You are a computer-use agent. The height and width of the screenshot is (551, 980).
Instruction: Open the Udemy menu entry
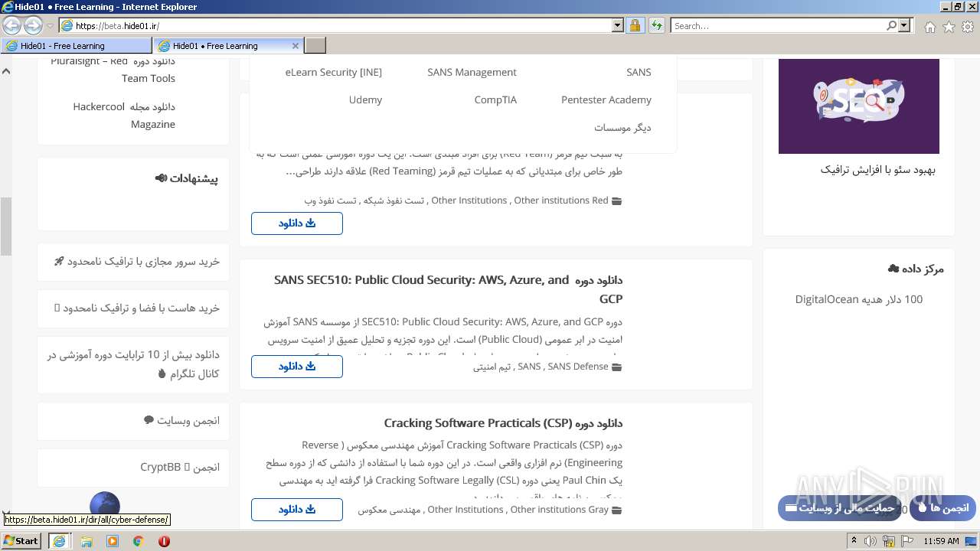click(x=365, y=99)
